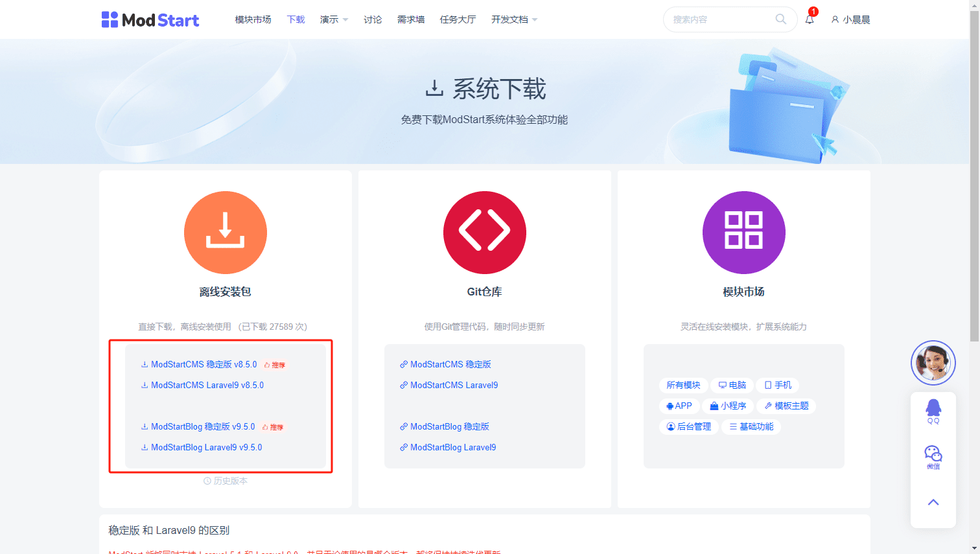Viewport: 980px width, 554px height.
Task: 点击紫色的模块市场图标
Action: click(743, 232)
